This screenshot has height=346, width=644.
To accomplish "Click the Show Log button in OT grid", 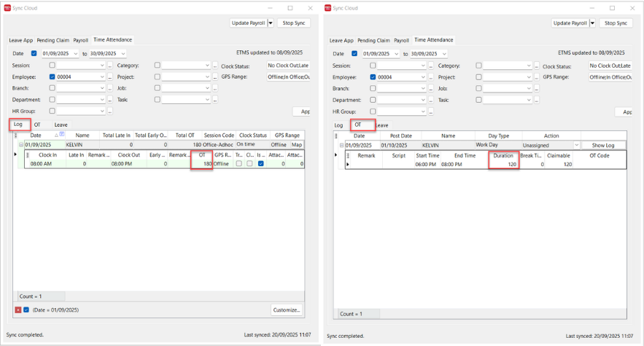I will point(602,145).
